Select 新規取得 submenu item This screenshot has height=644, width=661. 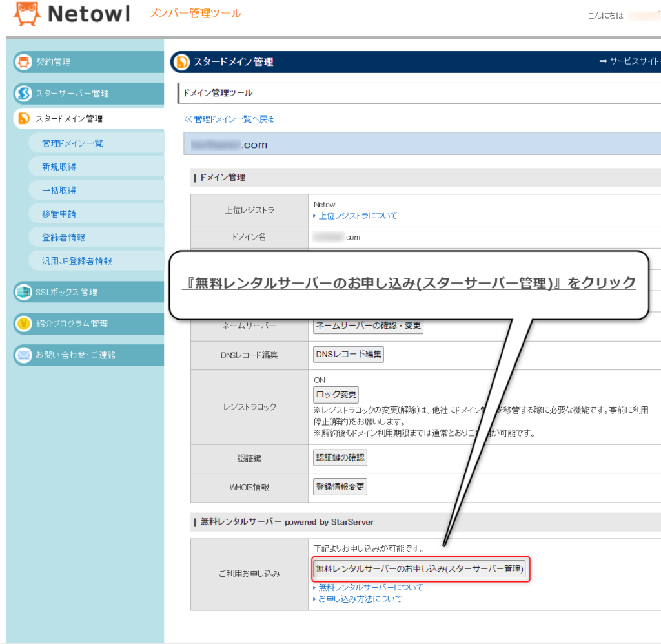click(x=97, y=167)
